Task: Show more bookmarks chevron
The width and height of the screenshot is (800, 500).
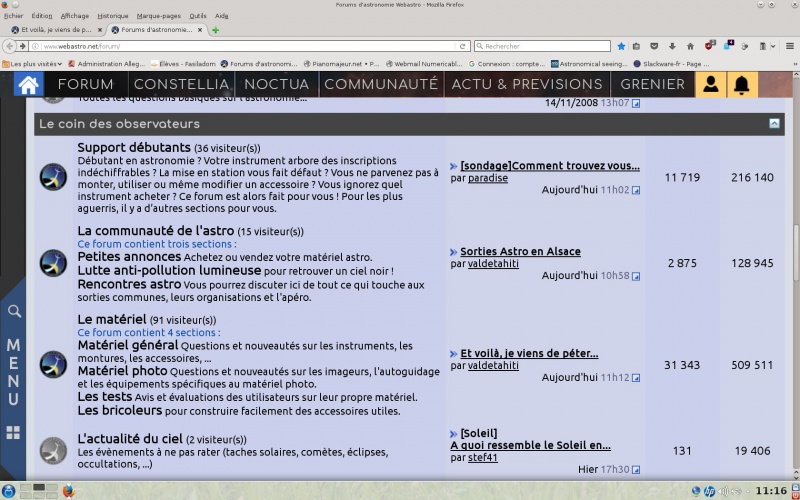Action: click(795, 64)
